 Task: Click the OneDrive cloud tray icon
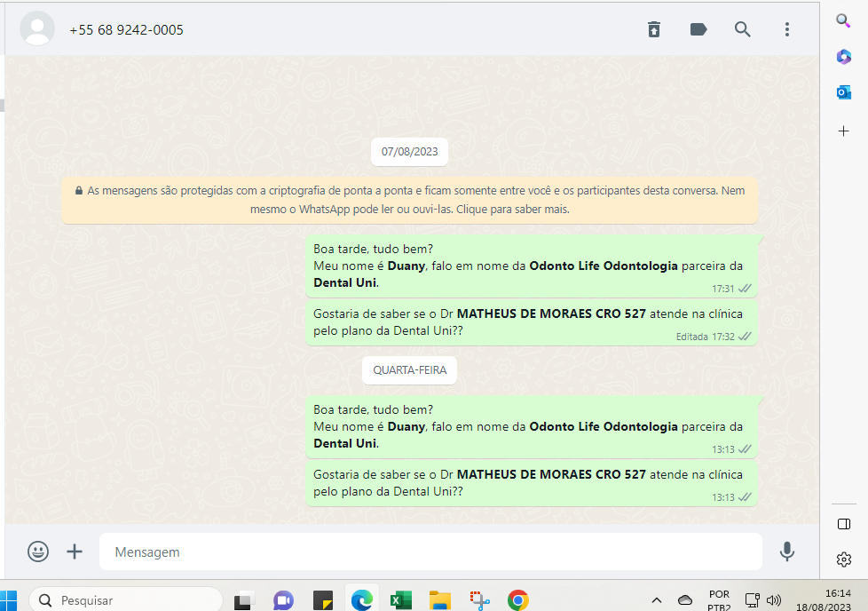coord(685,600)
